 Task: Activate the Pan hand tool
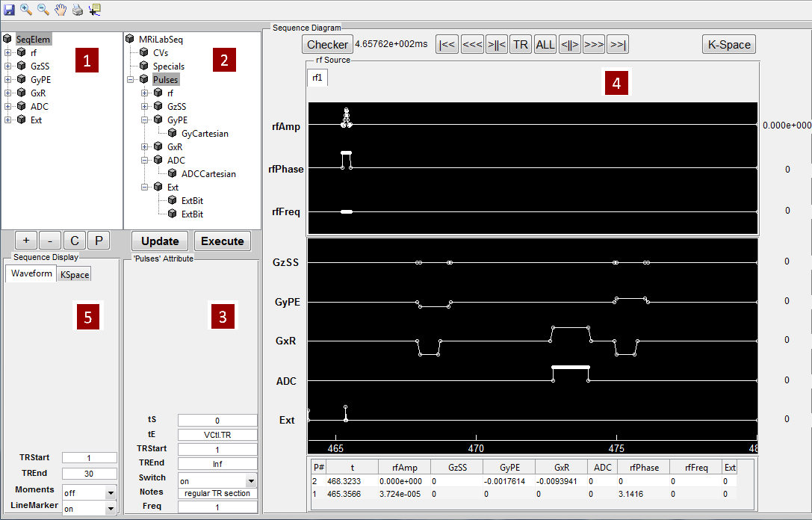tap(61, 10)
